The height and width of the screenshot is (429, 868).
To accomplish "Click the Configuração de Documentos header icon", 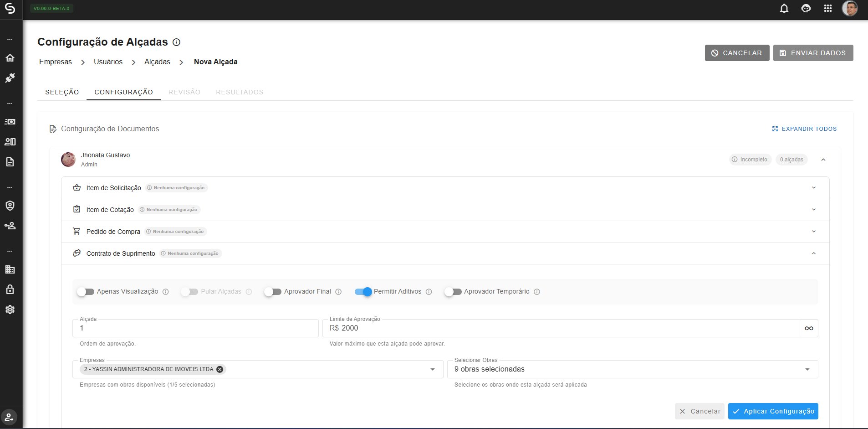I will click(53, 129).
